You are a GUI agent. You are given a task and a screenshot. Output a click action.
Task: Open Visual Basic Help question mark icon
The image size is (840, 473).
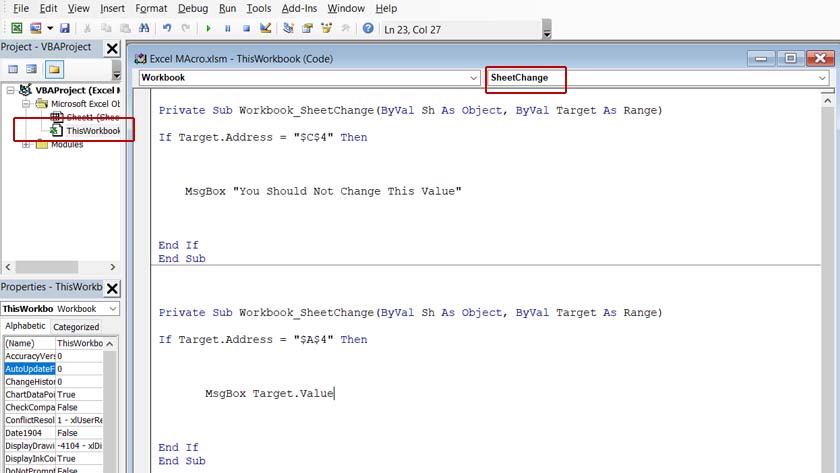point(368,28)
